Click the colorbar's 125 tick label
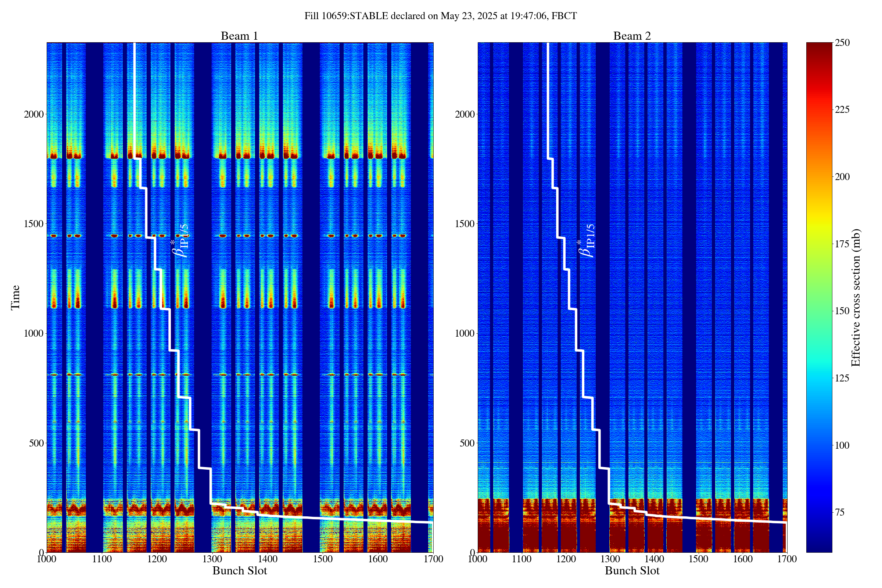 842,379
